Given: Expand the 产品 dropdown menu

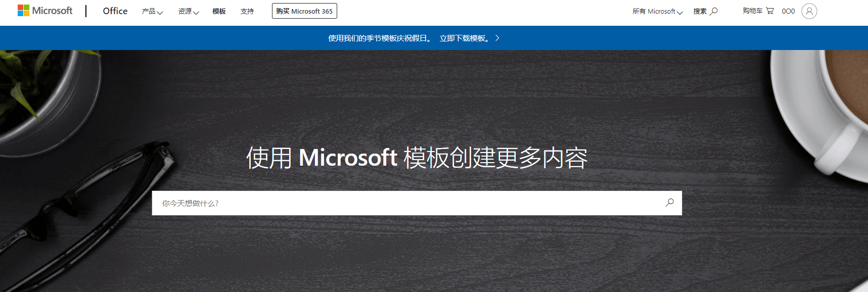Looking at the screenshot, I should [152, 11].
